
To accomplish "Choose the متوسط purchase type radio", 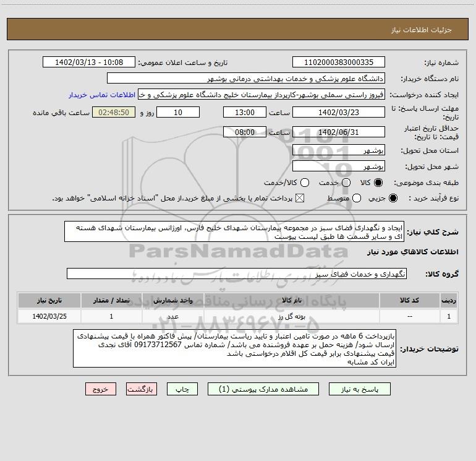I will (357, 199).
